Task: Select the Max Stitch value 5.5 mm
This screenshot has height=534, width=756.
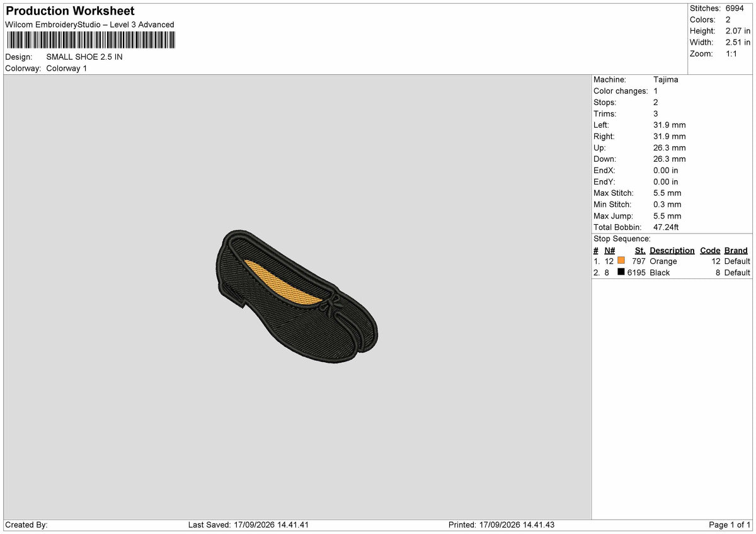Action: tap(667, 193)
